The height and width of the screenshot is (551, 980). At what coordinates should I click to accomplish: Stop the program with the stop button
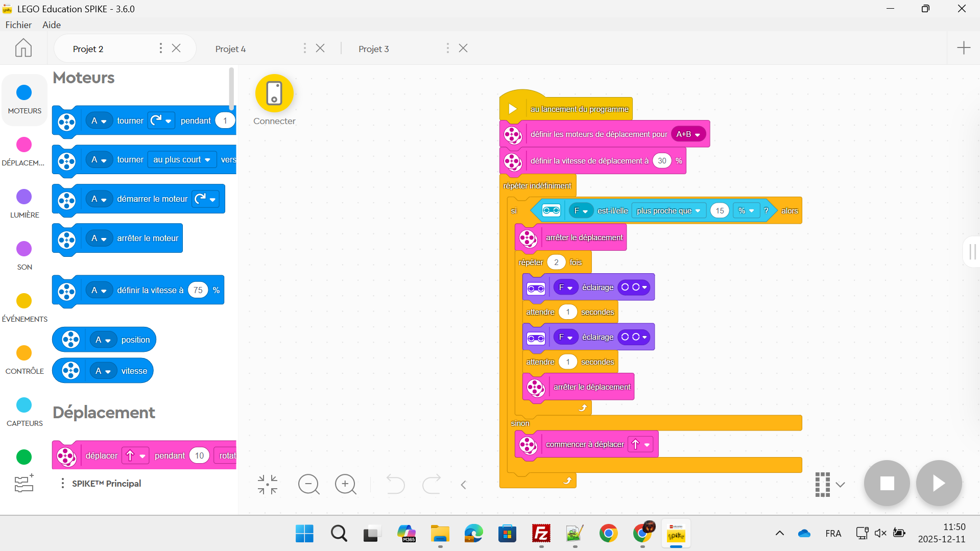click(x=887, y=483)
